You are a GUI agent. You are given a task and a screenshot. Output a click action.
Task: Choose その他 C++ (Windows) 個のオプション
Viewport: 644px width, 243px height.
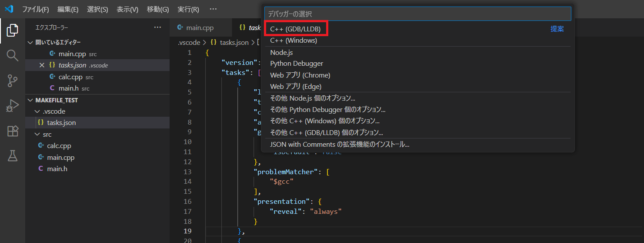click(x=417, y=121)
